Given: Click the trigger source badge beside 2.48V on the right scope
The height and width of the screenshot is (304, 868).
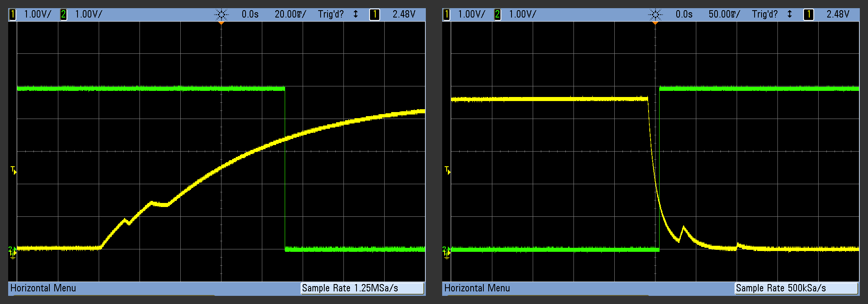Looking at the screenshot, I should pyautogui.click(x=808, y=15).
